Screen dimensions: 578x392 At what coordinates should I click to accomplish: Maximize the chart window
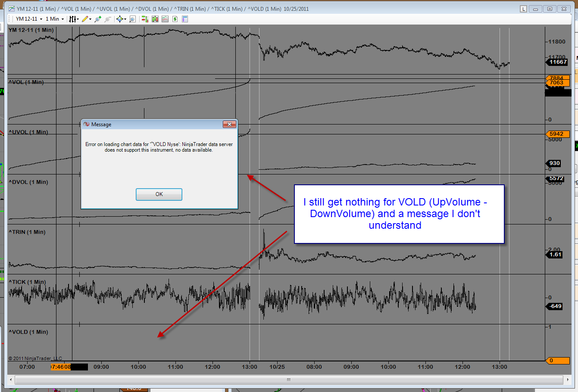550,9
